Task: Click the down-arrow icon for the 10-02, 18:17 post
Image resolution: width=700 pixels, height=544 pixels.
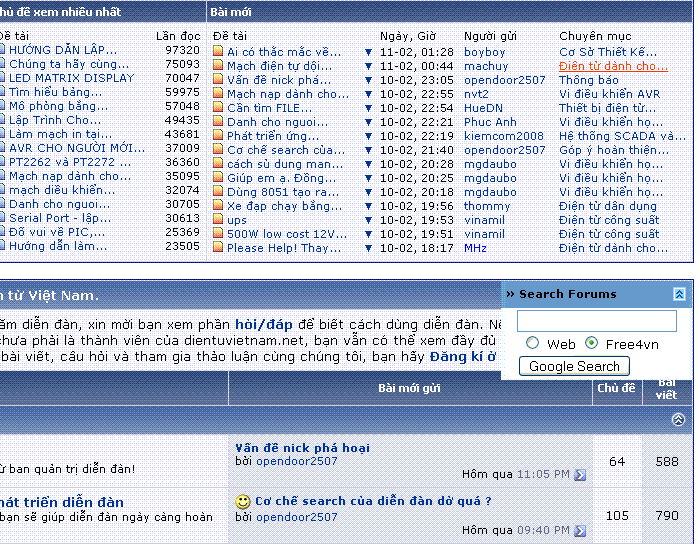Action: 368,248
